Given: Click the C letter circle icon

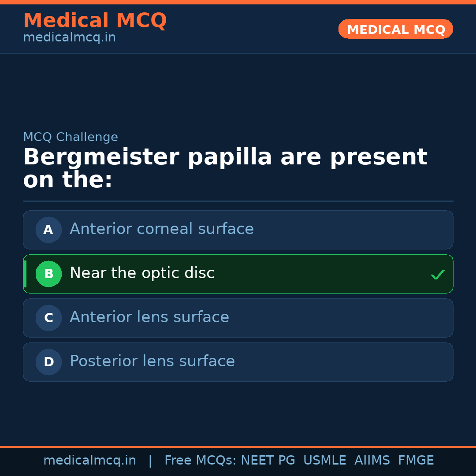Looking at the screenshot, I should tap(48, 318).
